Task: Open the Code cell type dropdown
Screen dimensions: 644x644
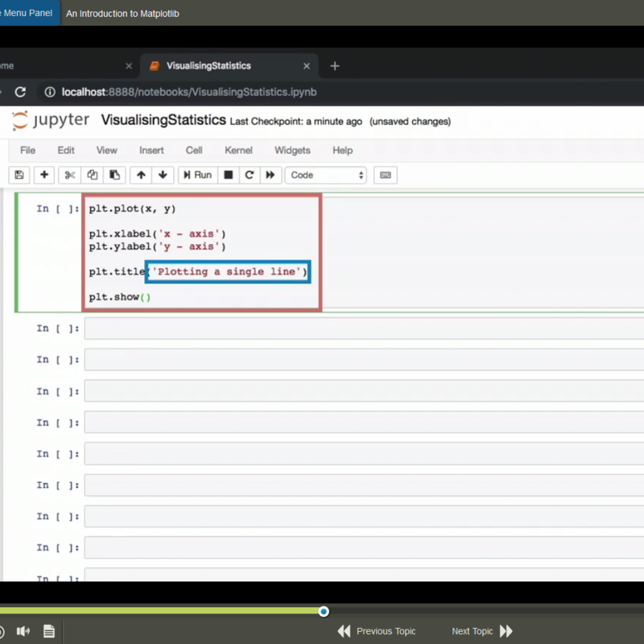Action: 326,175
